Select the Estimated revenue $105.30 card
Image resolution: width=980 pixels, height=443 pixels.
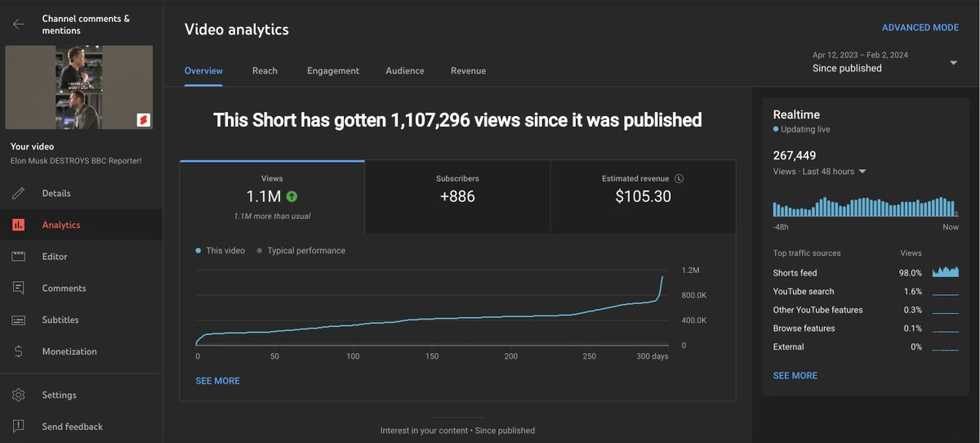643,197
